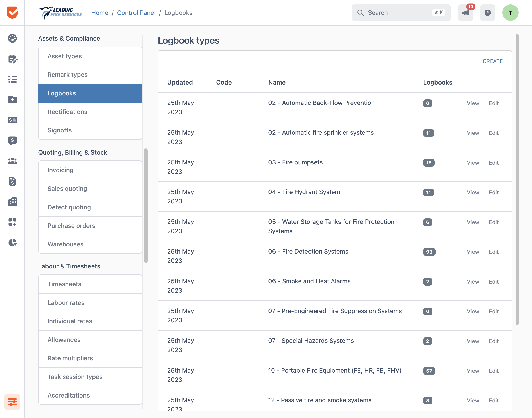Open the dollar list billing icon

click(x=12, y=120)
